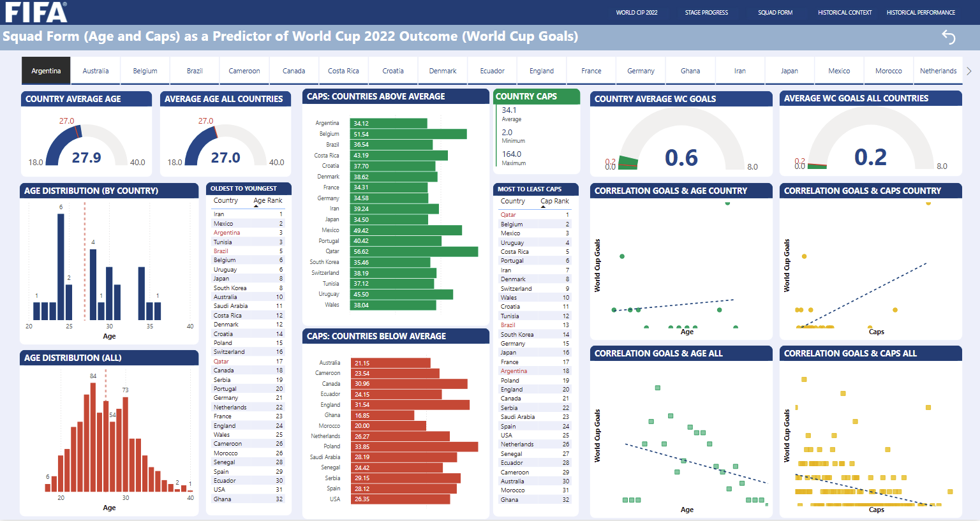Select Australia in the country slicer

pyautogui.click(x=96, y=71)
